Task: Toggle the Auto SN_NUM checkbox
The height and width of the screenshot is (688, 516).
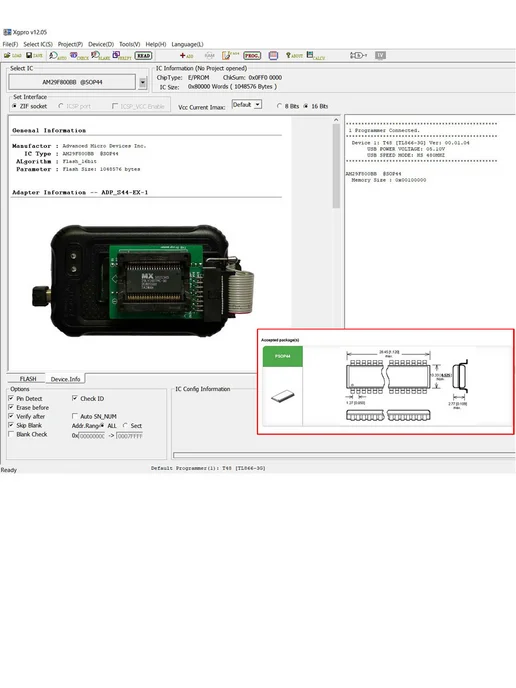Action: tap(75, 416)
